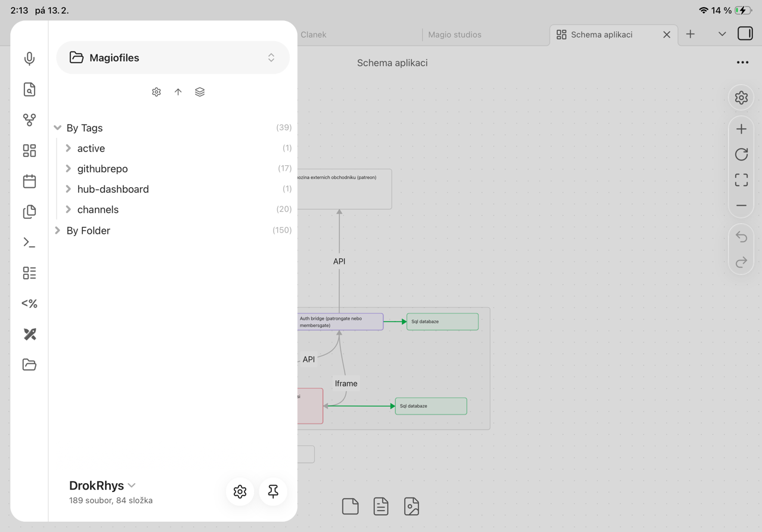
Task: Open the Templater <% icon
Action: click(x=29, y=304)
